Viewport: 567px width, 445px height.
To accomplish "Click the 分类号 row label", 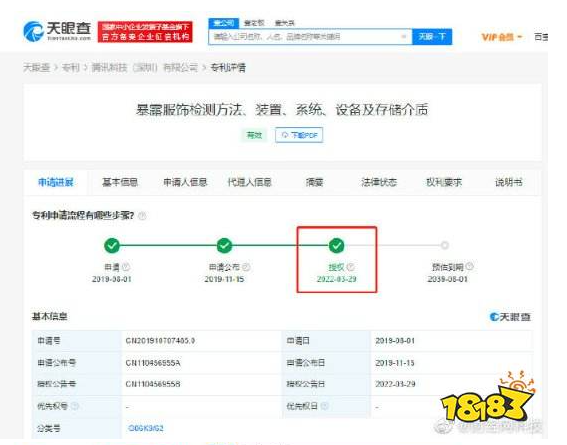I will (x=49, y=428).
